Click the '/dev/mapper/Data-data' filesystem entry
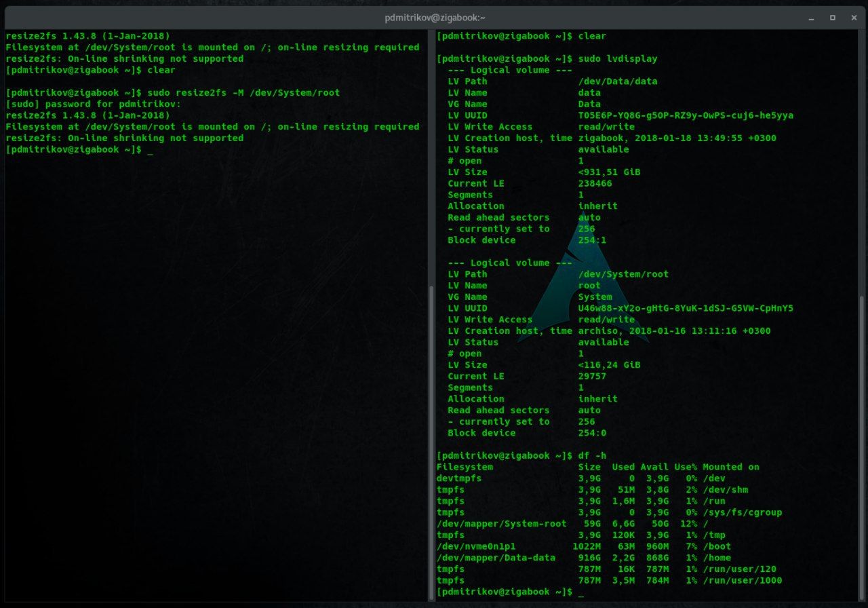The width and height of the screenshot is (868, 608). pos(496,558)
